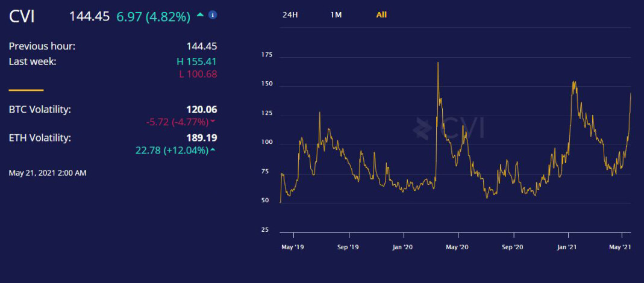Click last week high H 155.41
Image resolution: width=644 pixels, height=283 pixels.
[197, 61]
